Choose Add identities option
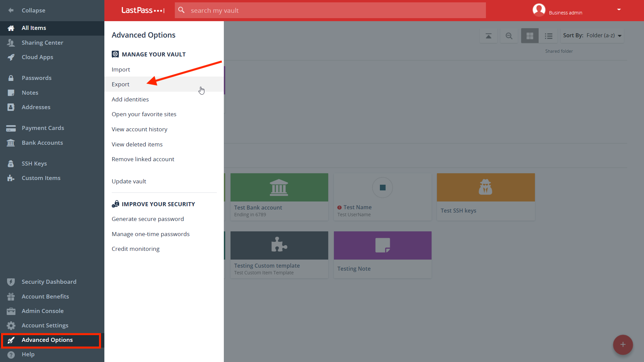The width and height of the screenshot is (644, 362). [130, 99]
